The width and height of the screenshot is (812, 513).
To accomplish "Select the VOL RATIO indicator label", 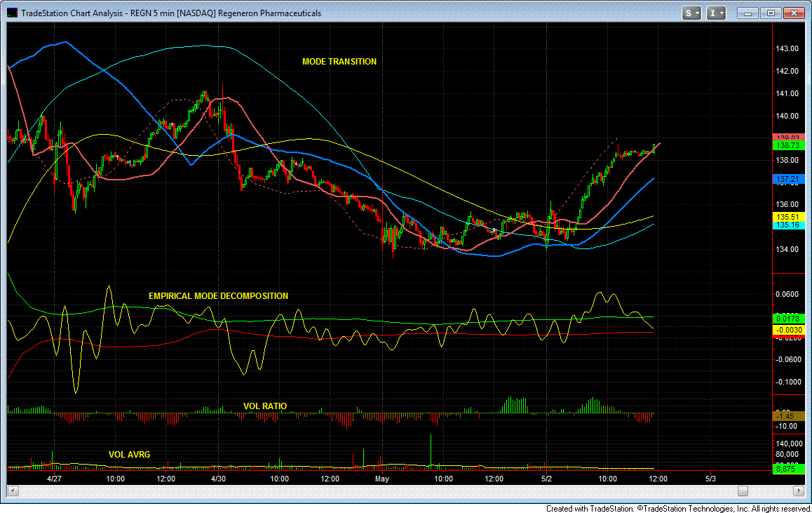I will [x=265, y=406].
